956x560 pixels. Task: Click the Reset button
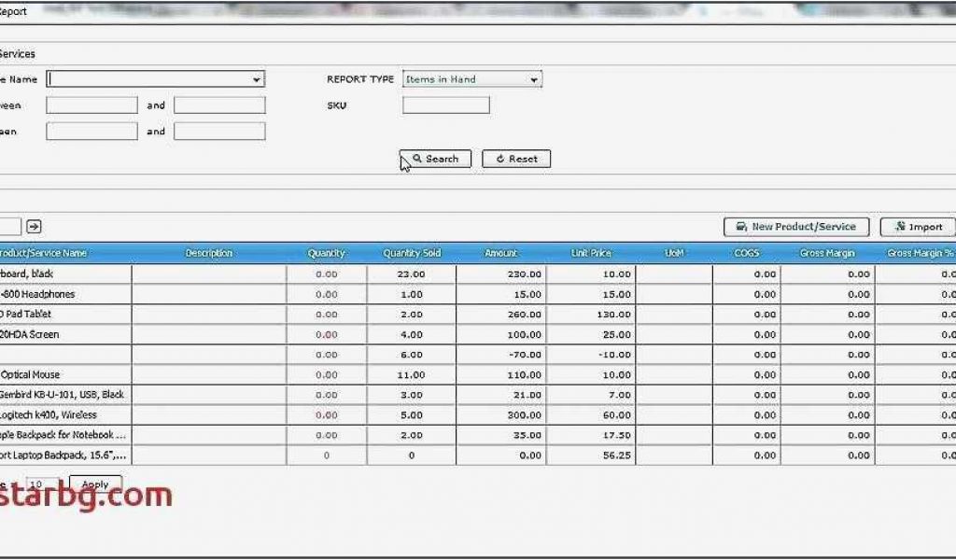(516, 159)
